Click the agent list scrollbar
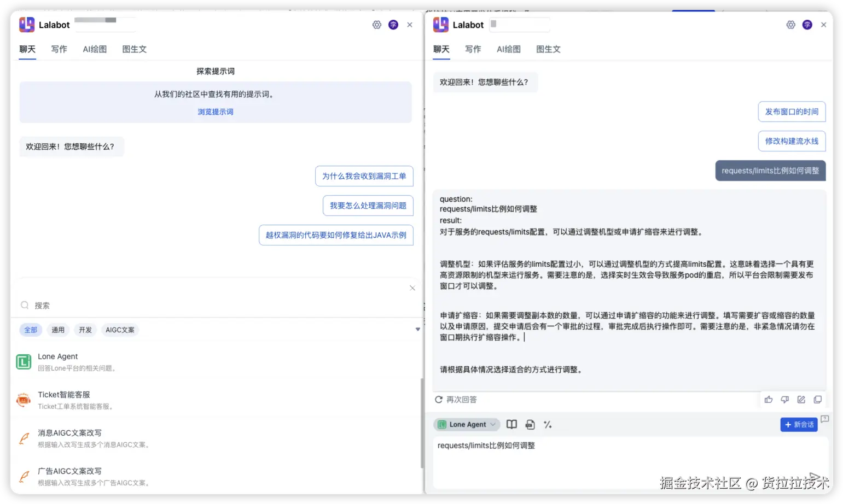 click(422, 423)
